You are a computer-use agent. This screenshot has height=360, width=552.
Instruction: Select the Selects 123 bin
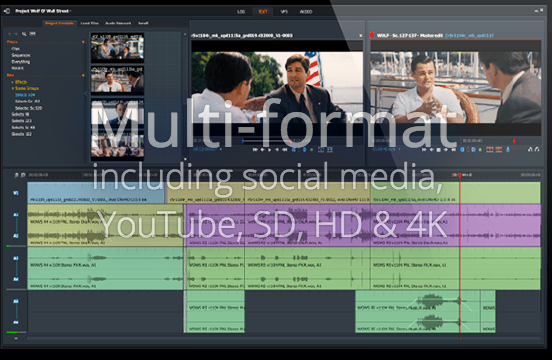(x=21, y=121)
